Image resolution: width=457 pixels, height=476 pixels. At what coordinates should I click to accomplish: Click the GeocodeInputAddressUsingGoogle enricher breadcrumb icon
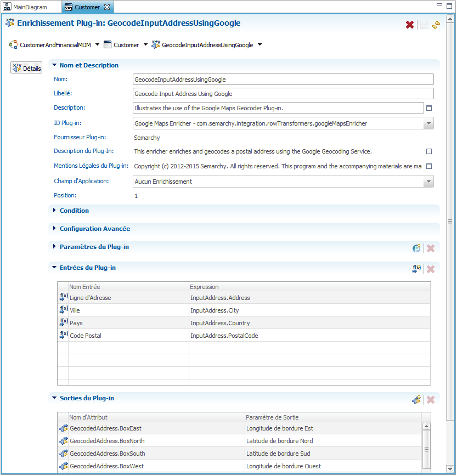tap(156, 44)
